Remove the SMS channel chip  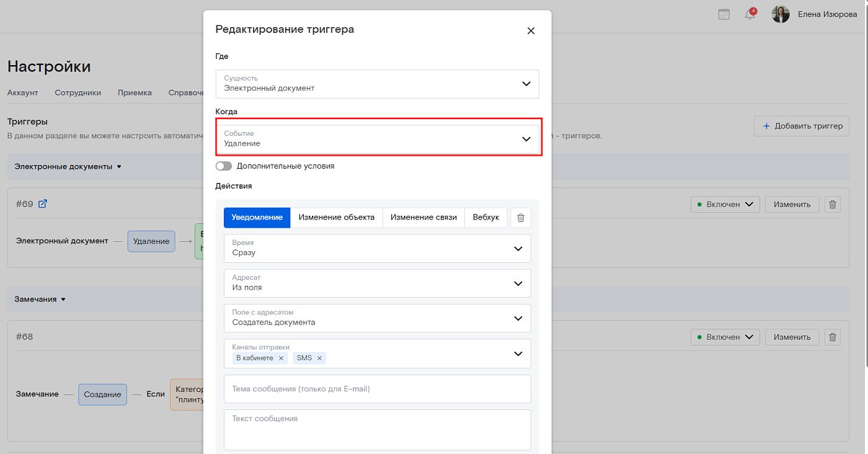click(320, 358)
